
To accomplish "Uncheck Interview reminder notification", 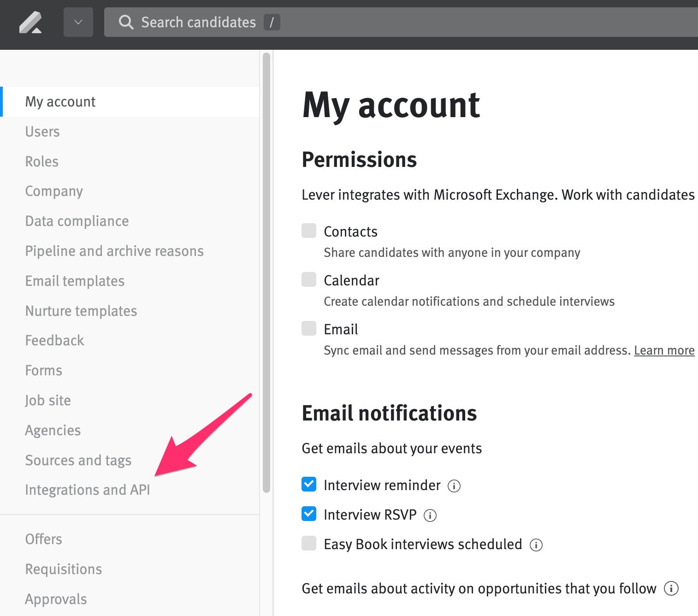I will click(x=309, y=484).
